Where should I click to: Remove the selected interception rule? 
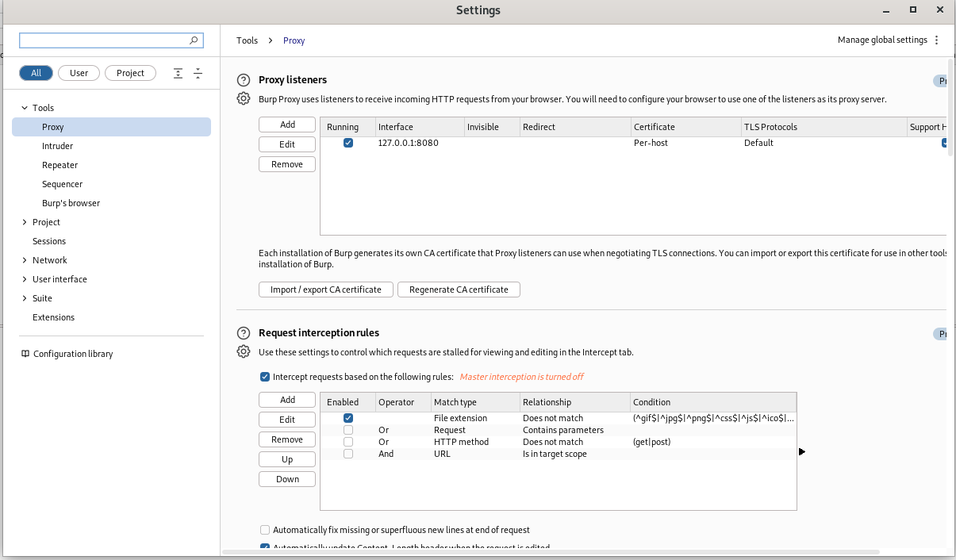pyautogui.click(x=287, y=439)
